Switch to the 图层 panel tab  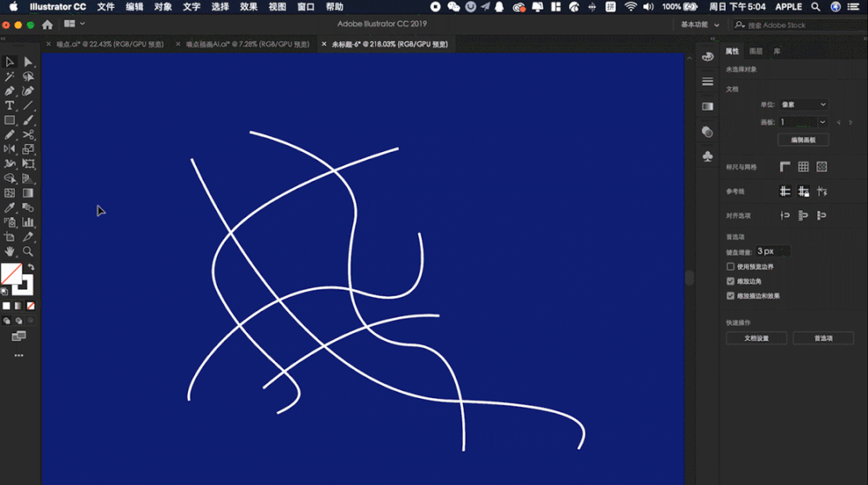(x=755, y=51)
